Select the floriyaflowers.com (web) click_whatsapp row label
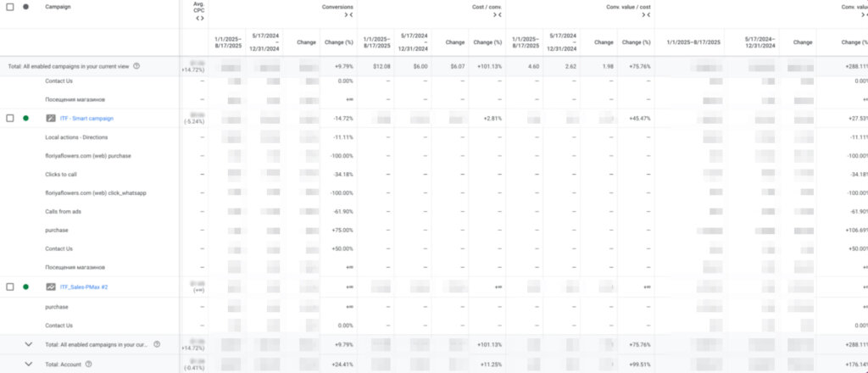Viewport: 868px width, 373px height. [96, 193]
